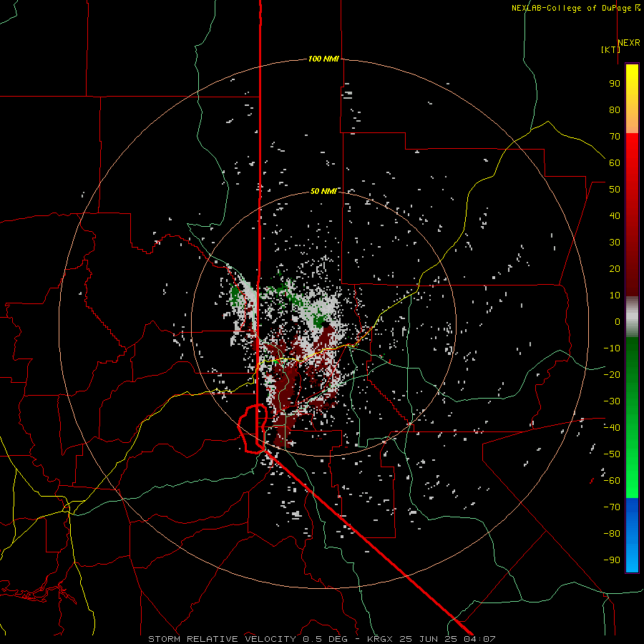644x644 pixels.
Task: Click the -30 value on the velocity scale
Action: tap(612, 401)
